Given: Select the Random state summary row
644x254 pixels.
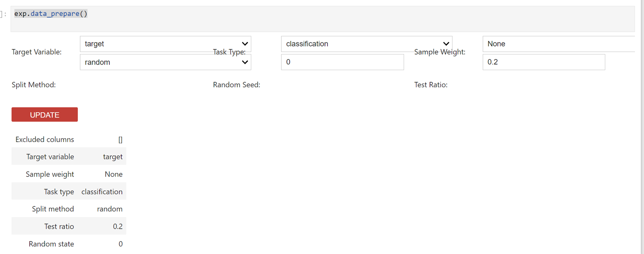Looking at the screenshot, I should [69, 244].
